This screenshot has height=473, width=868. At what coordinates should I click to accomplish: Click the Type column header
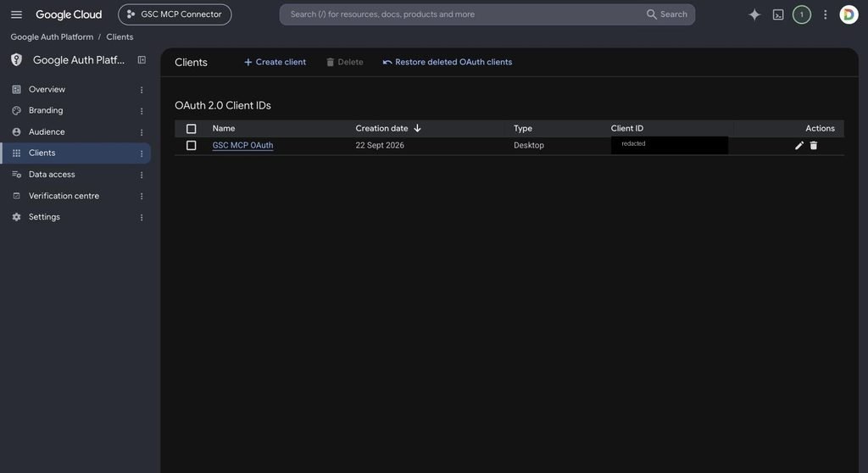522,128
